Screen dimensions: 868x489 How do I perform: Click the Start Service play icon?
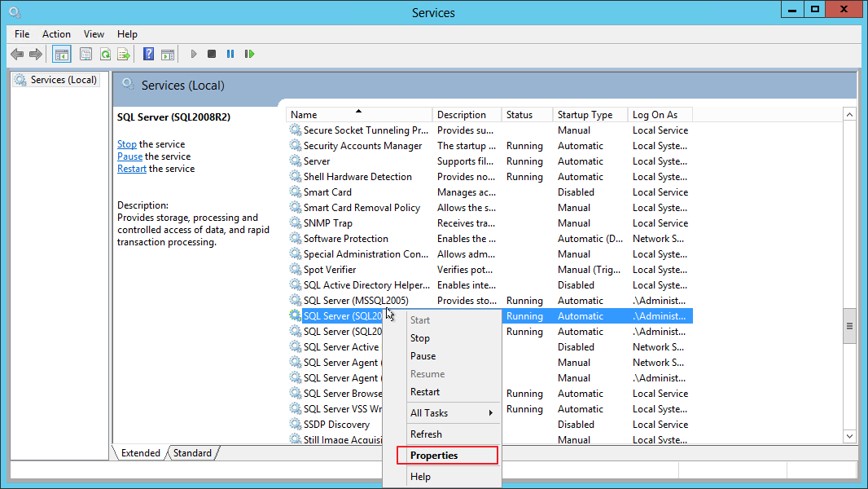coord(193,54)
